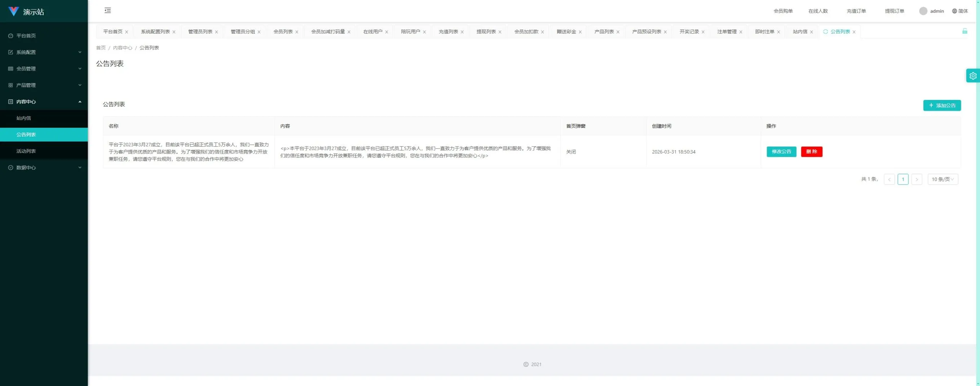Collapse the 内容中心 sidebar menu
This screenshot has height=386, width=980.
click(44, 101)
